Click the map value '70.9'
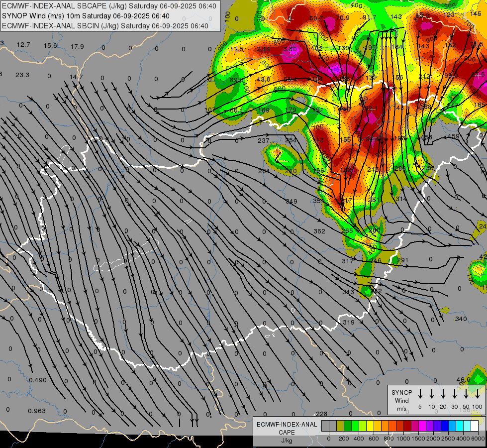Viewport: 487px width, 448px height. pyautogui.click(x=343, y=18)
